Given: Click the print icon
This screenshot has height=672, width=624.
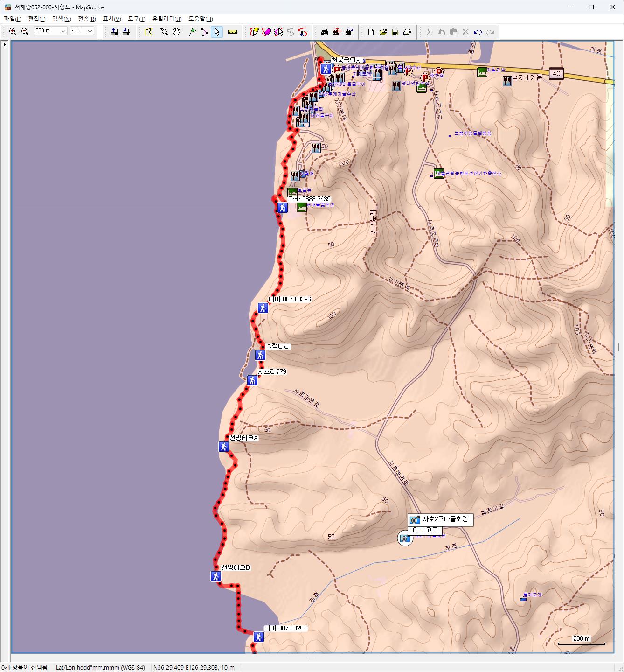Looking at the screenshot, I should click(407, 32).
